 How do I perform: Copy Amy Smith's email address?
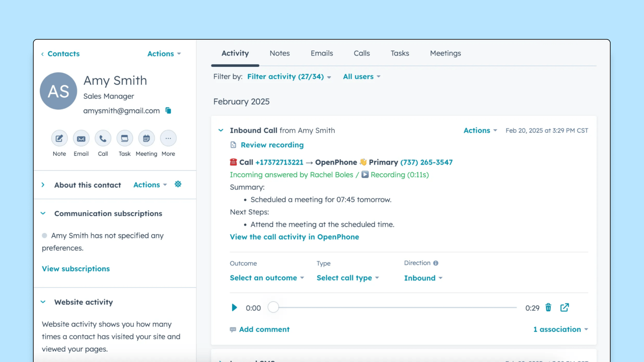coord(168,111)
